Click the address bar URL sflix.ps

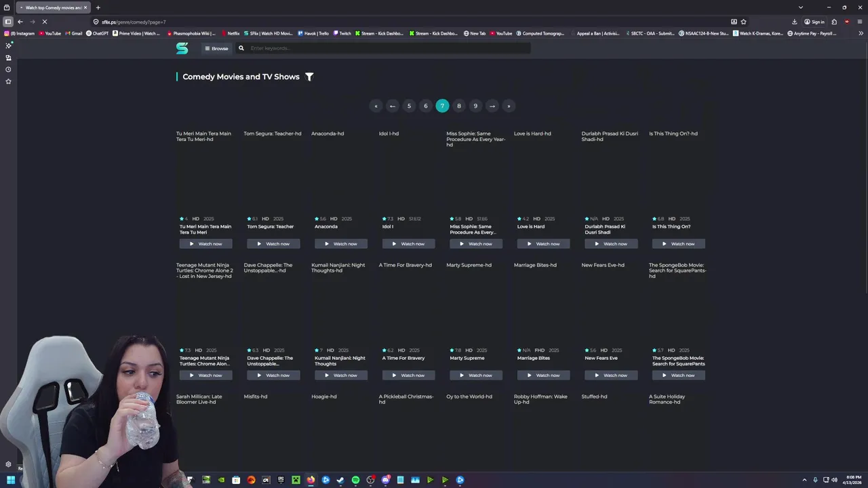click(134, 22)
